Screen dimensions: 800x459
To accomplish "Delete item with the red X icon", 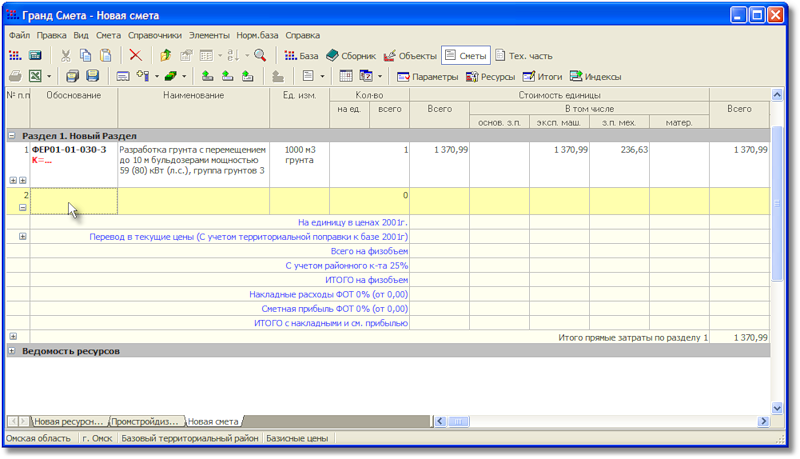I will (x=135, y=55).
